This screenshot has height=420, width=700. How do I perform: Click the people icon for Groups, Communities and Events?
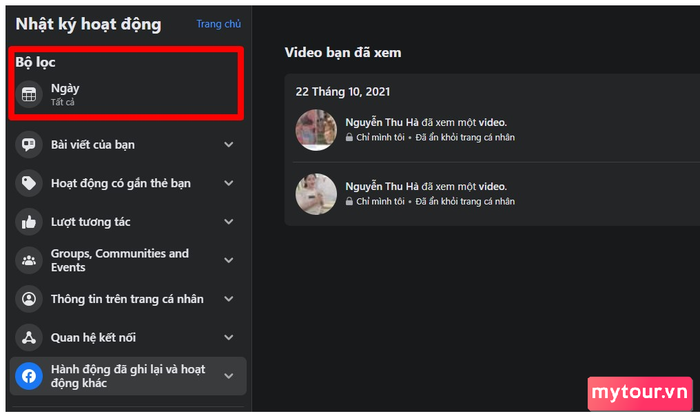pyautogui.click(x=29, y=260)
